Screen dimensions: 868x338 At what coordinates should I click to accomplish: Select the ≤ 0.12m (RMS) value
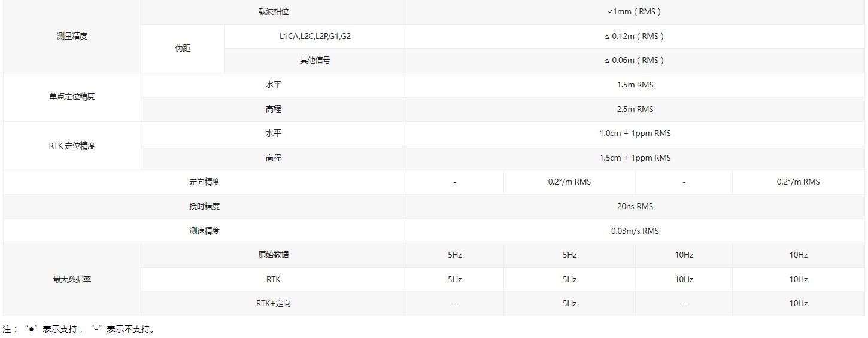point(635,36)
